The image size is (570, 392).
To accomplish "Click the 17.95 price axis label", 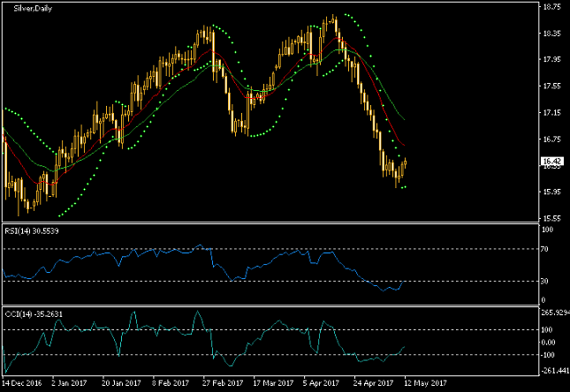I will pyautogui.click(x=551, y=59).
